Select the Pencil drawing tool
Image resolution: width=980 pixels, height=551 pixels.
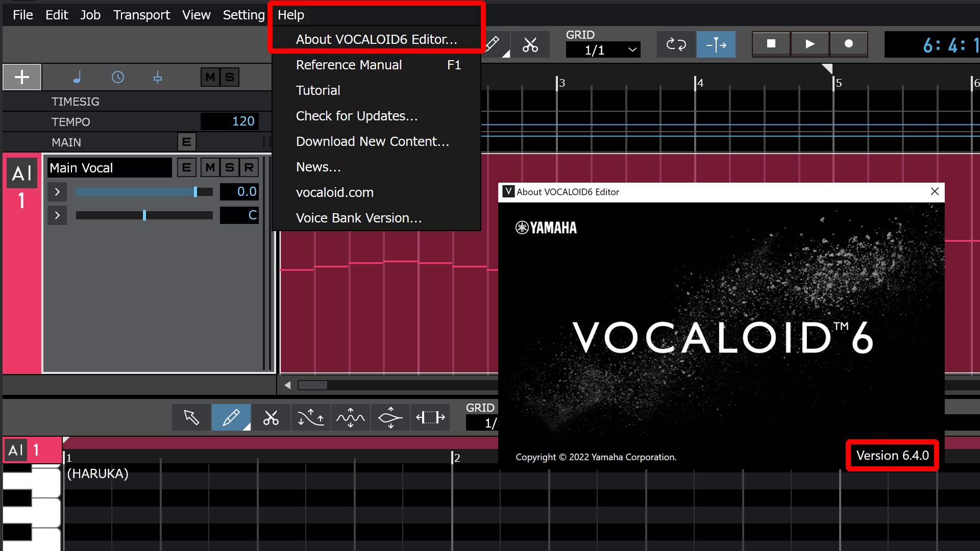(x=230, y=417)
